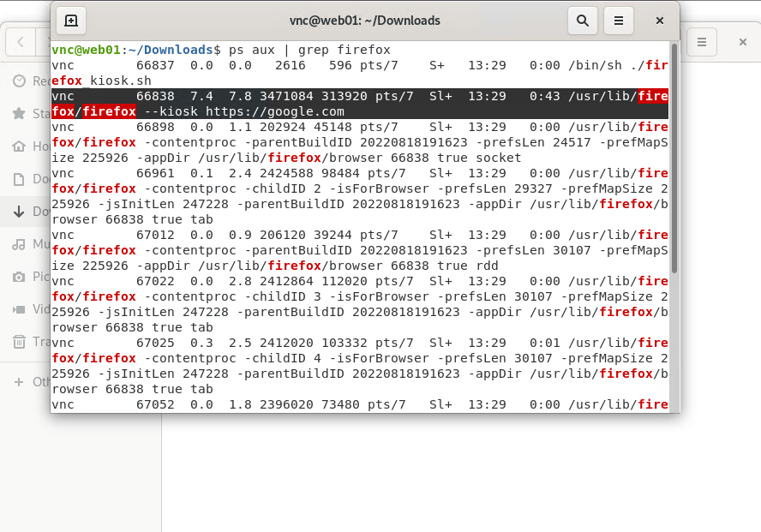The width and height of the screenshot is (761, 532).
Task: Open the Music note icon in sidebar
Action: pos(19,244)
